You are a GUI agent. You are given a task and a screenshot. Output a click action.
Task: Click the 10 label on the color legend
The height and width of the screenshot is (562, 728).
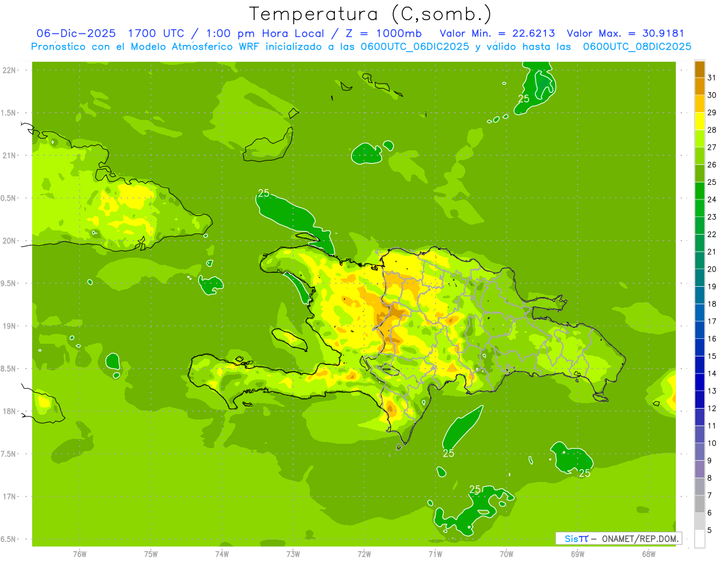click(712, 443)
